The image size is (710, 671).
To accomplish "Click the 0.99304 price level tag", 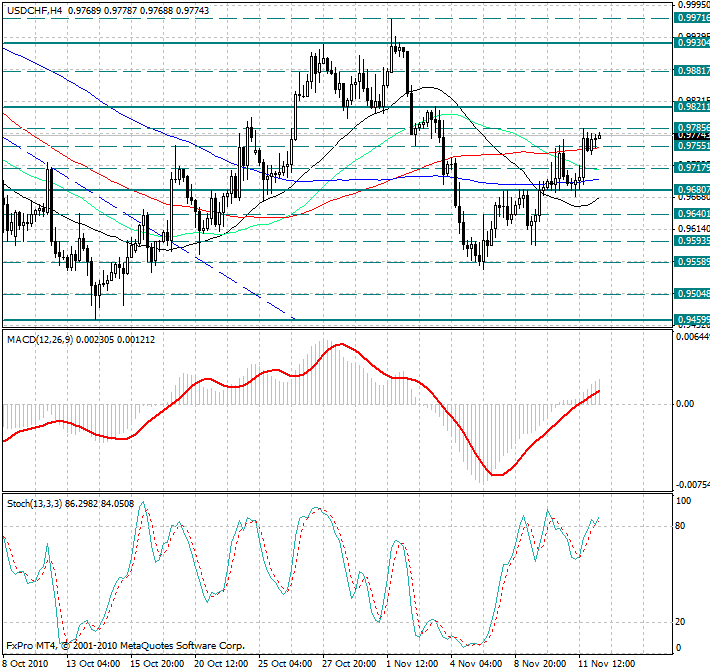I will point(692,43).
